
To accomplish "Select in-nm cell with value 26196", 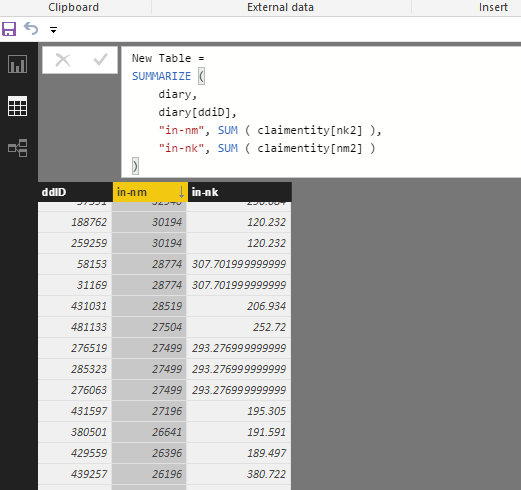I will 149,474.
